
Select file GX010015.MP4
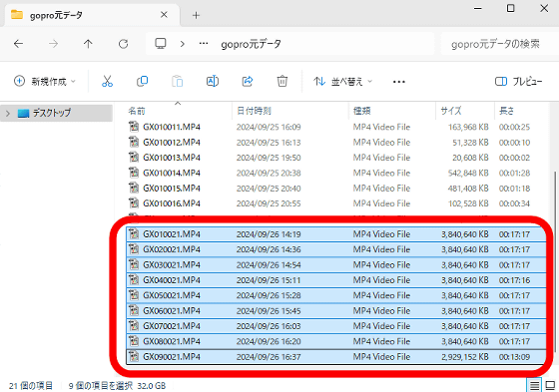[x=335, y=189]
